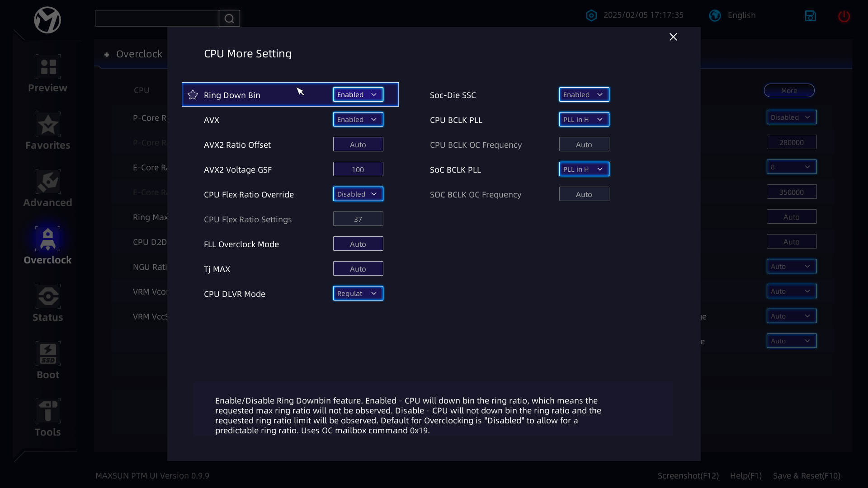
Task: Open the Boot SSD section
Action: pyautogui.click(x=48, y=354)
